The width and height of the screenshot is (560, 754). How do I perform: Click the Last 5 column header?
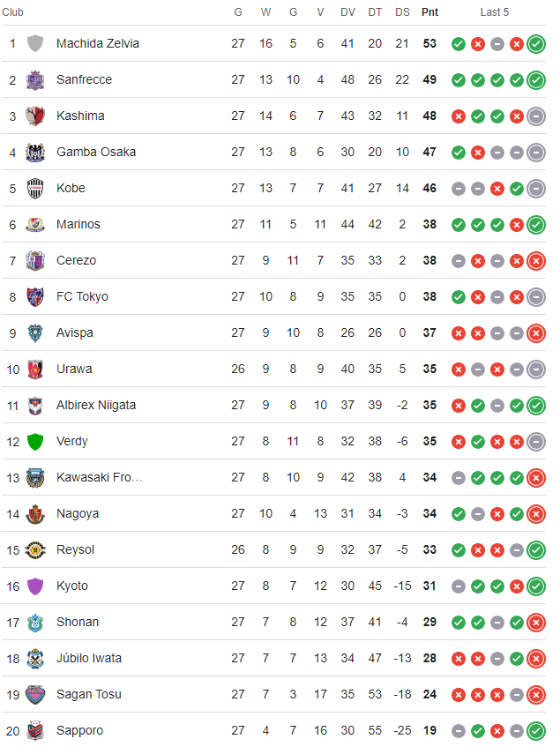[494, 12]
